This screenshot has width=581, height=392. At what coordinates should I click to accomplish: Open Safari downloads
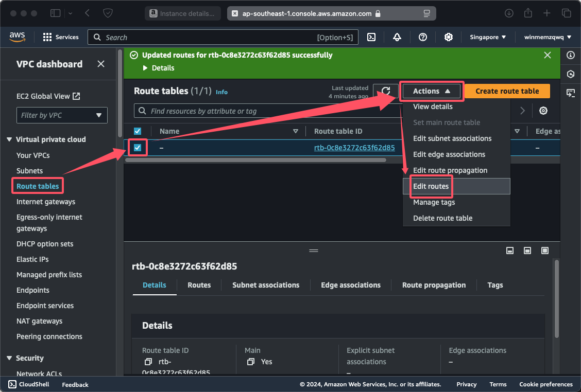(509, 13)
